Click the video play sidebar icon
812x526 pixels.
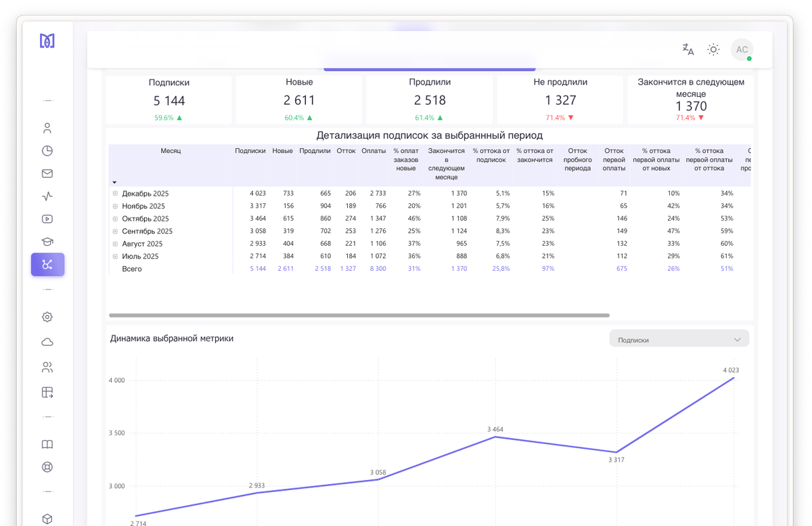(47, 219)
